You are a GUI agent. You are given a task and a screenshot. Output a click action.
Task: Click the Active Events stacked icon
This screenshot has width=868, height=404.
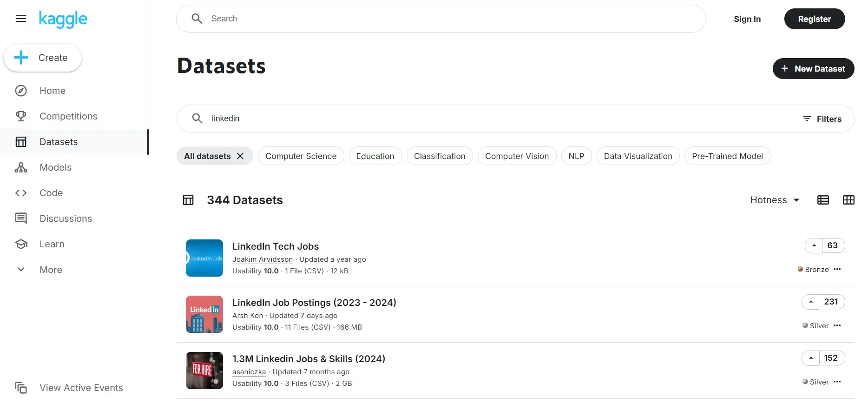pos(21,388)
